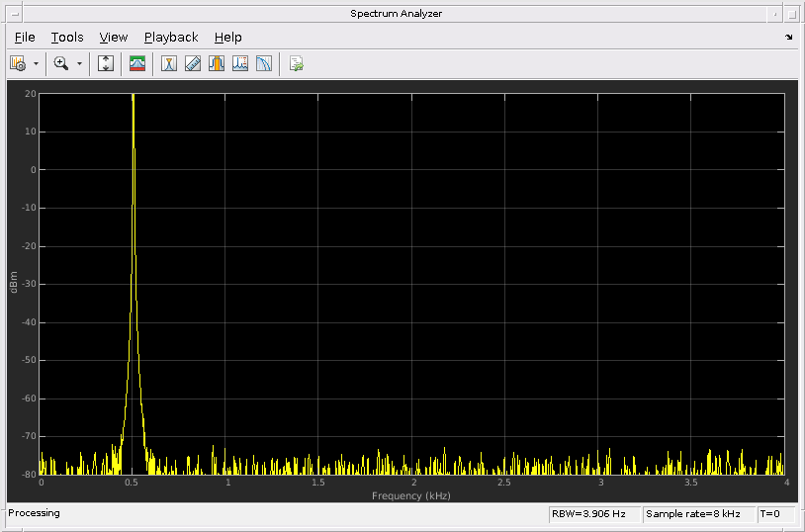The height and width of the screenshot is (532, 805).
Task: Expand the configuration properties dropdown arrow
Action: tap(37, 63)
